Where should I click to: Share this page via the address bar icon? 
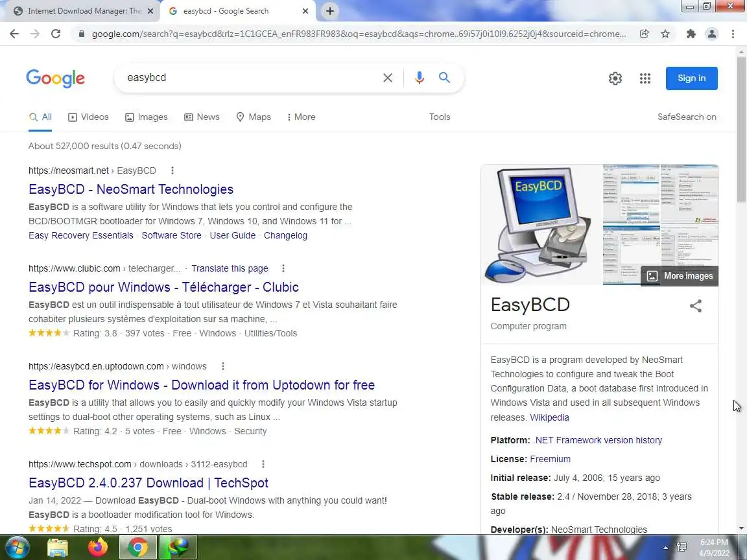coord(644,34)
